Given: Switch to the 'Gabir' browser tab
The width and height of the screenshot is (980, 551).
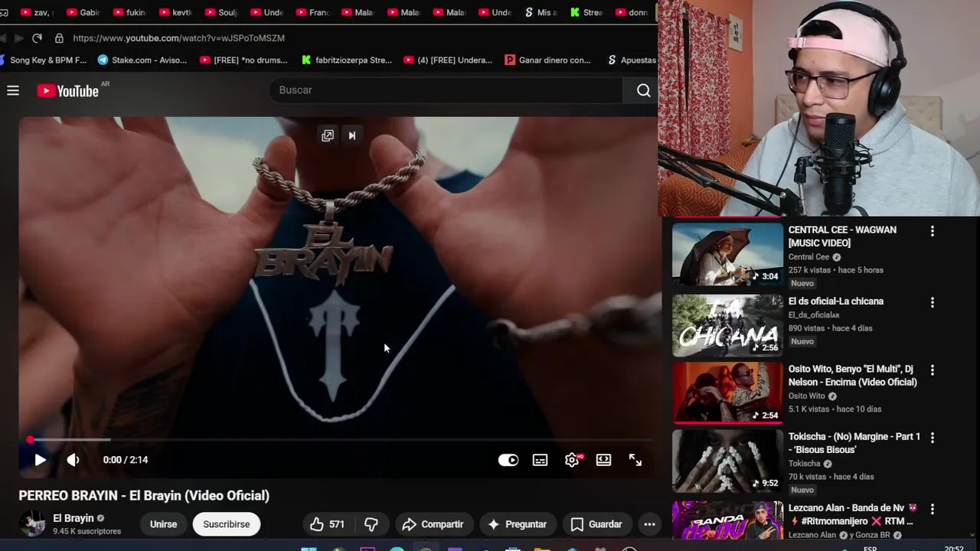Looking at the screenshot, I should click(x=83, y=12).
